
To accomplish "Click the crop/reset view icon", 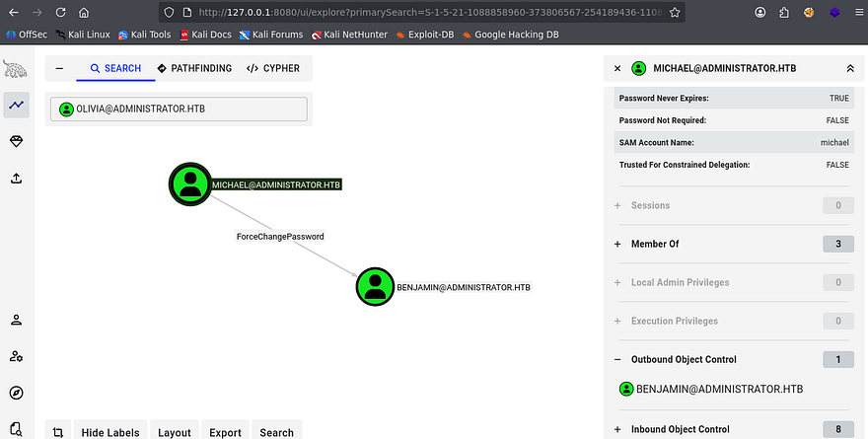I will [58, 432].
